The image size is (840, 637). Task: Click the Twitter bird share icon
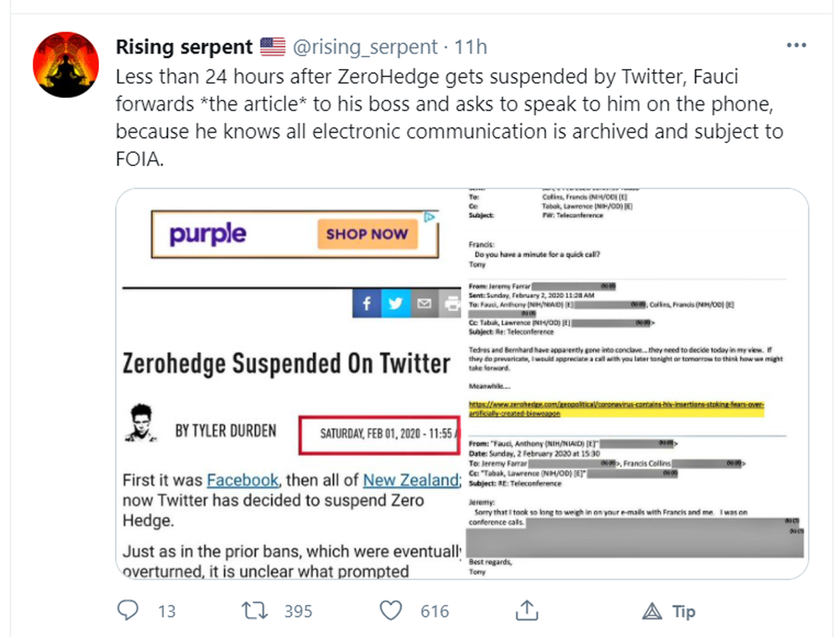coord(395,304)
